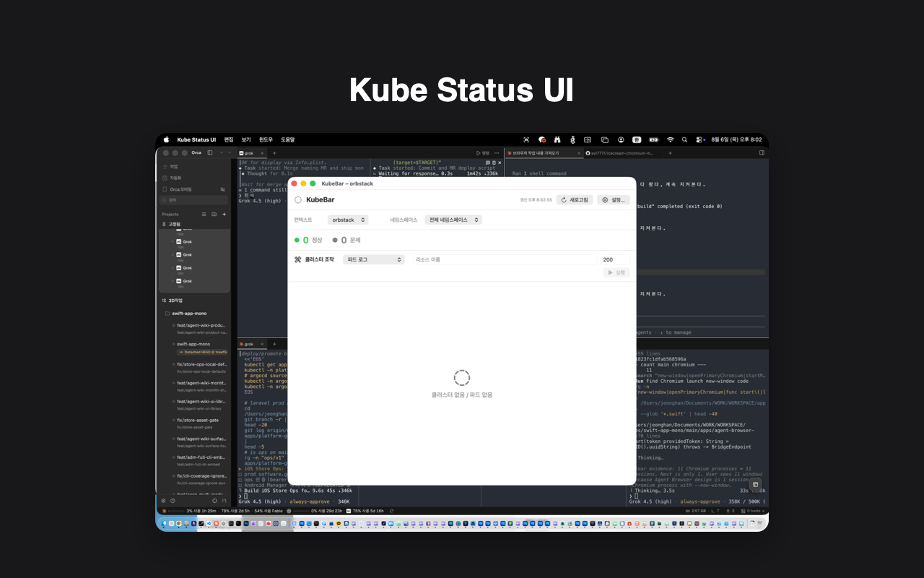
Task: Open the 전체 네임스페이스 namespace dropdown
Action: [x=453, y=220]
